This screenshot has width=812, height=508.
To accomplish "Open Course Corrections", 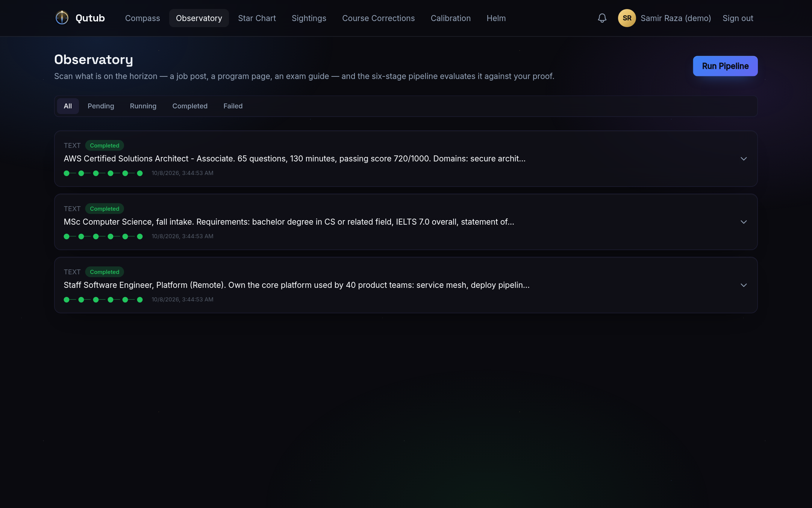I will click(378, 18).
